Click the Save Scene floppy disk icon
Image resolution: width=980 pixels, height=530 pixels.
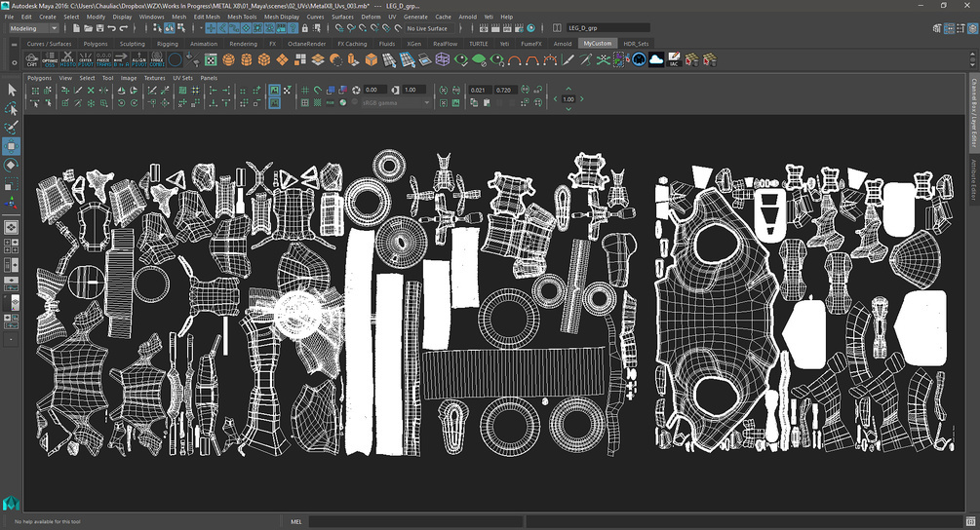[98, 28]
